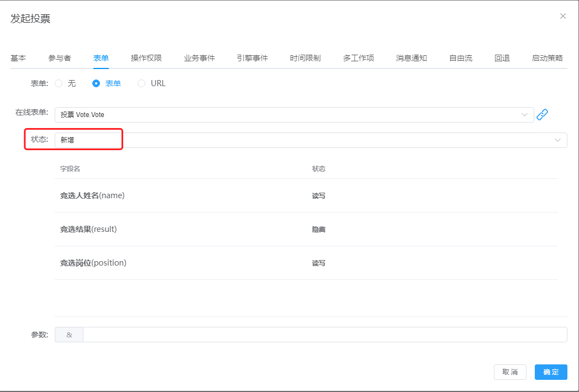This screenshot has width=579, height=392.
Task: Open the 启动策略 tab
Action: point(548,58)
